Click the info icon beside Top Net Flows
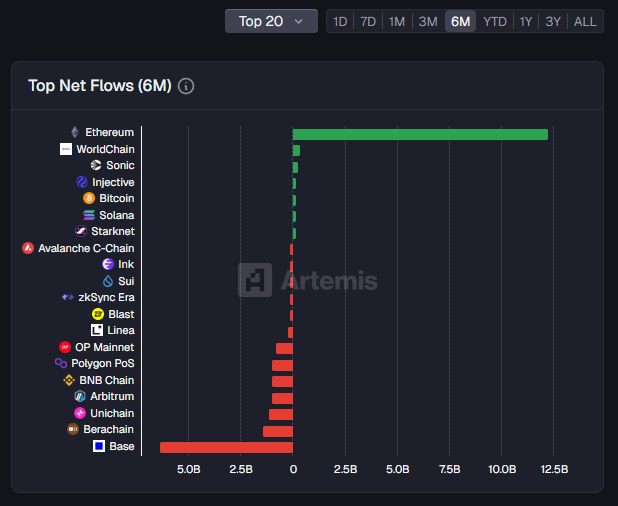Screen dimensions: 618x506 (186, 86)
